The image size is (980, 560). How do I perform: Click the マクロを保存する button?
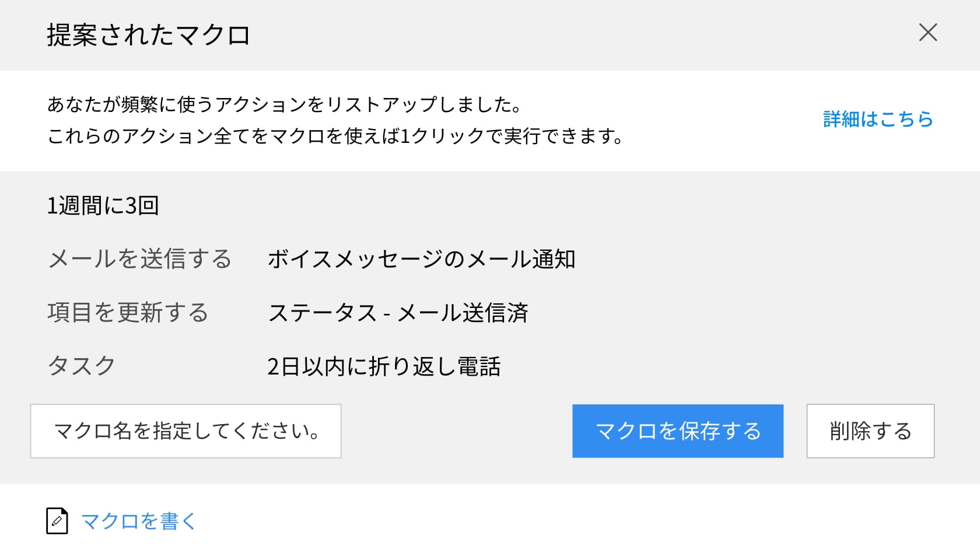[677, 431]
